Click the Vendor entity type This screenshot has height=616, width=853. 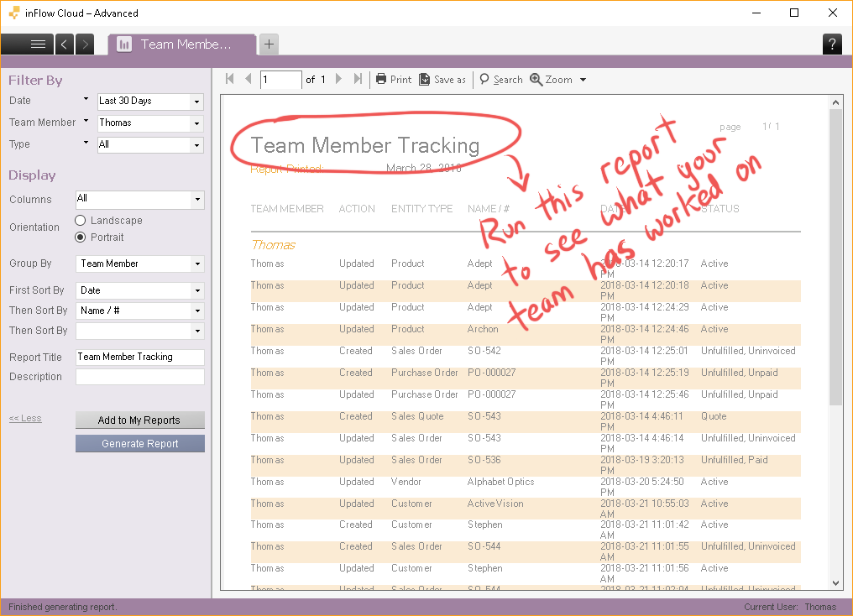click(406, 482)
